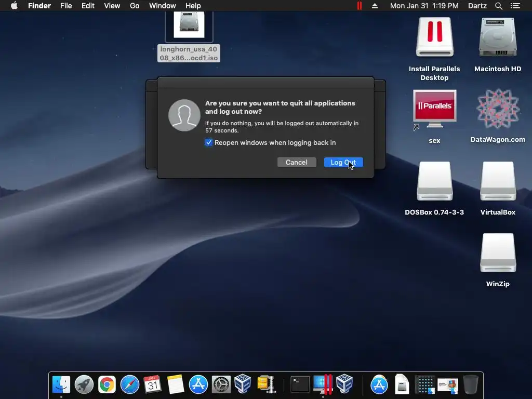The image size is (532, 399).
Task: Open Notes from the Dock
Action: pos(176,384)
